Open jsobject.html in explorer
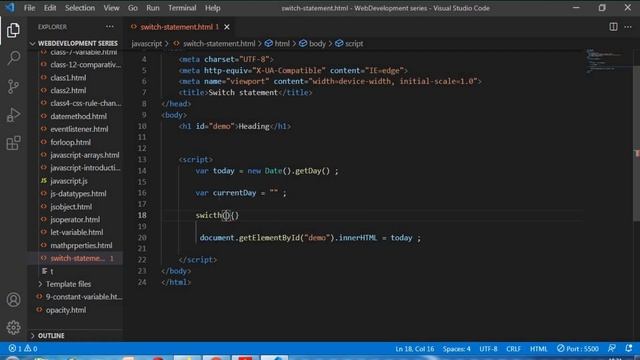The image size is (640, 360). (76, 207)
